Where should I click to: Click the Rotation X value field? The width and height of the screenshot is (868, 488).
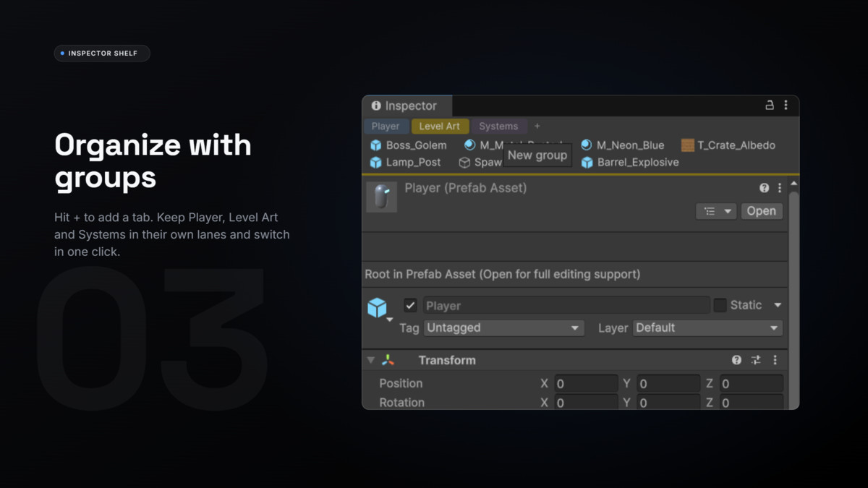click(586, 402)
